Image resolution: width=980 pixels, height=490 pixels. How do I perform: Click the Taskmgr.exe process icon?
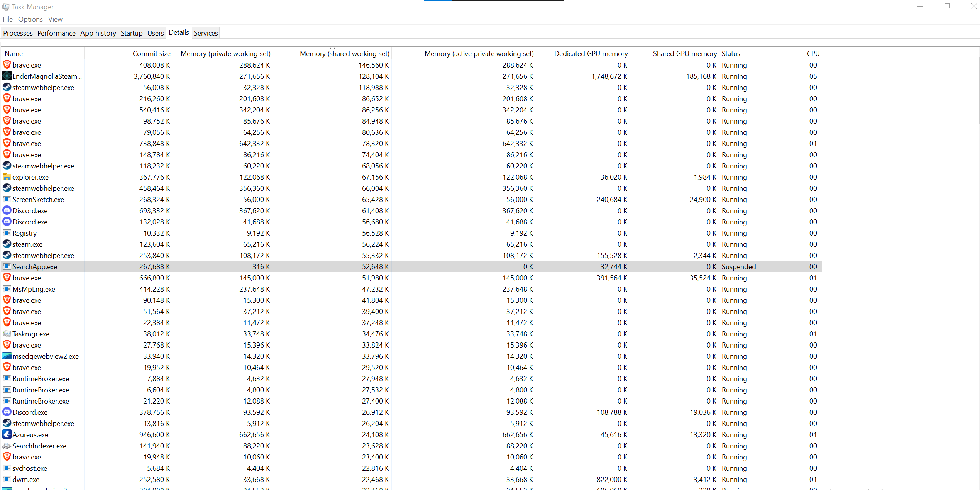pyautogui.click(x=7, y=334)
